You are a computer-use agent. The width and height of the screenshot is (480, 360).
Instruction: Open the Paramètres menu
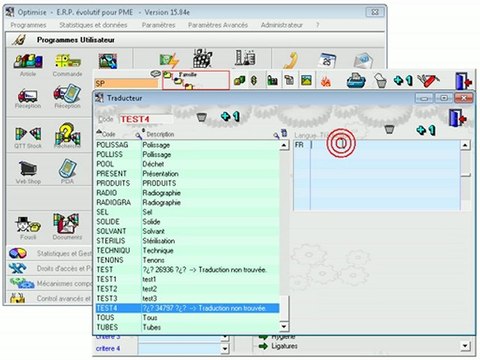click(x=158, y=25)
